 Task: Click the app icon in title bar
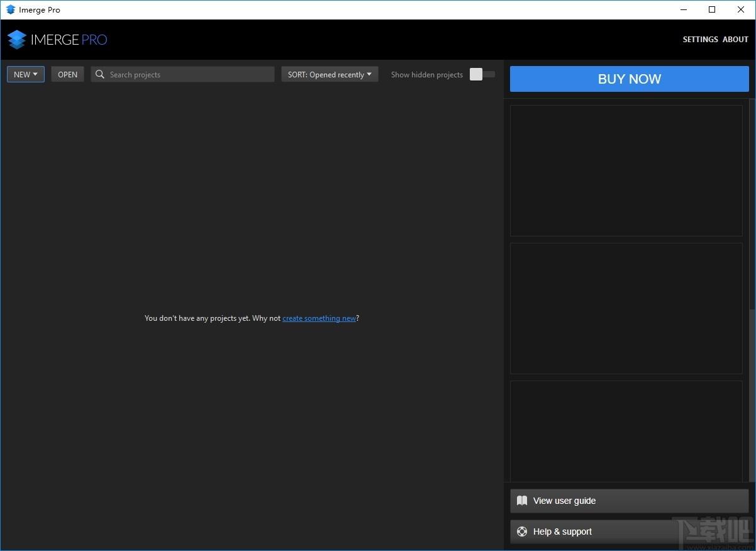[x=10, y=9]
